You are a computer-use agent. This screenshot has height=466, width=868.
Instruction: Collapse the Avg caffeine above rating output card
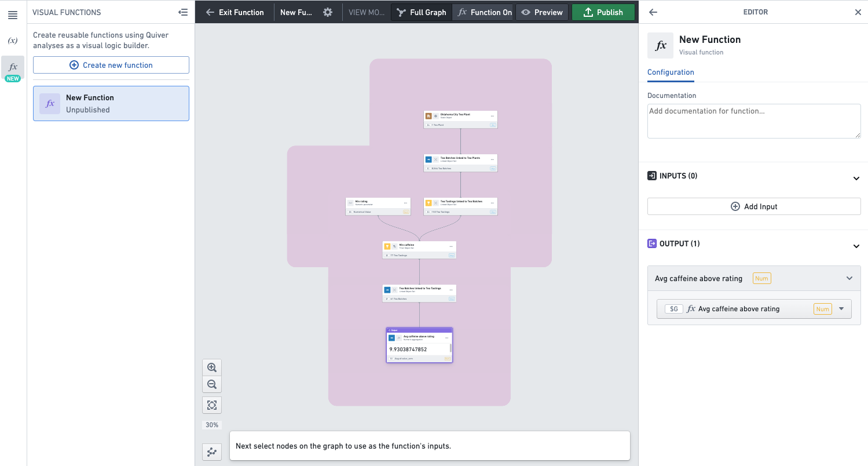(x=849, y=278)
